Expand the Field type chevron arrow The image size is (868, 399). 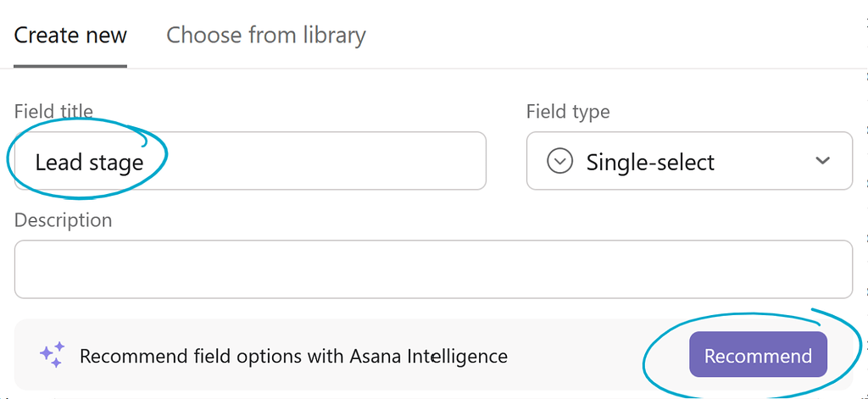click(821, 161)
